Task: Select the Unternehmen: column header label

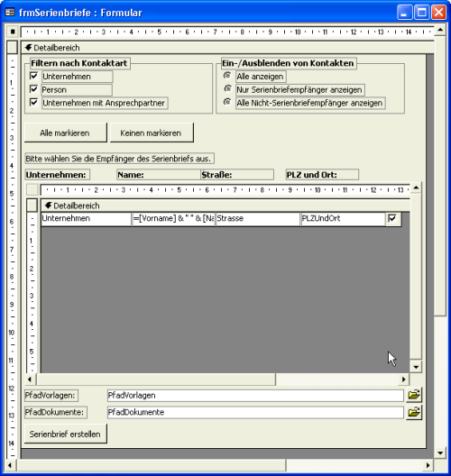Action: (57, 175)
